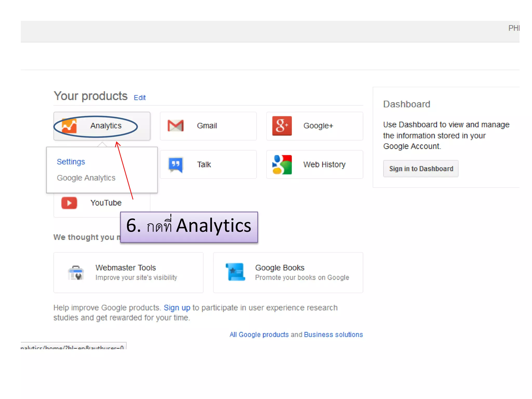Click the Google Books blue scroll icon
This screenshot has width=532, height=399.
point(235,272)
